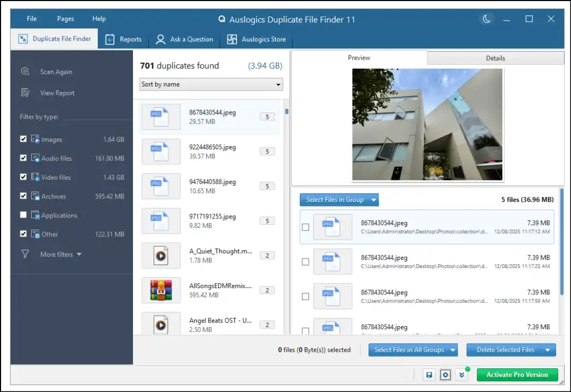Screen dimensions: 571x392
Task: Click the Reports tab icon
Action: [111, 39]
